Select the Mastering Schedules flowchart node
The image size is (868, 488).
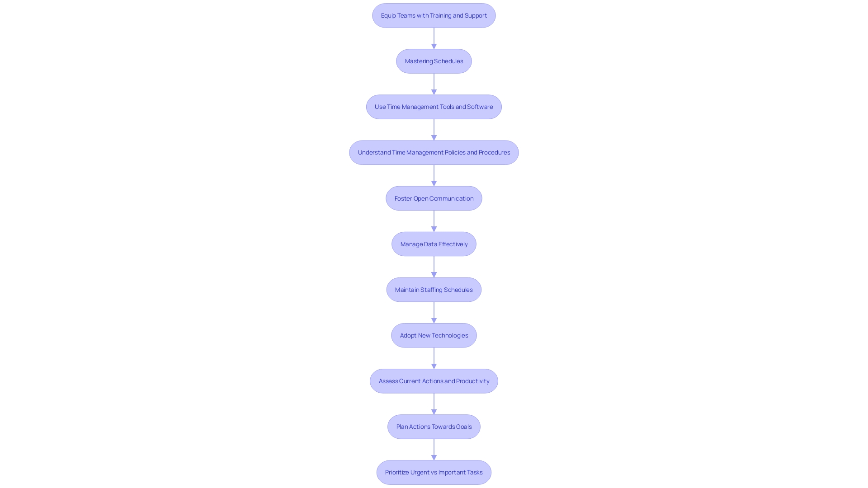point(434,61)
